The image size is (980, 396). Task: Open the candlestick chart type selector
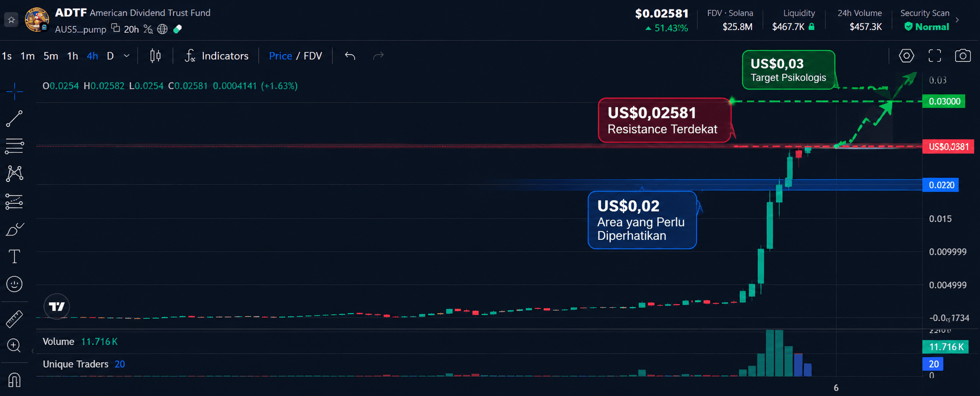155,56
